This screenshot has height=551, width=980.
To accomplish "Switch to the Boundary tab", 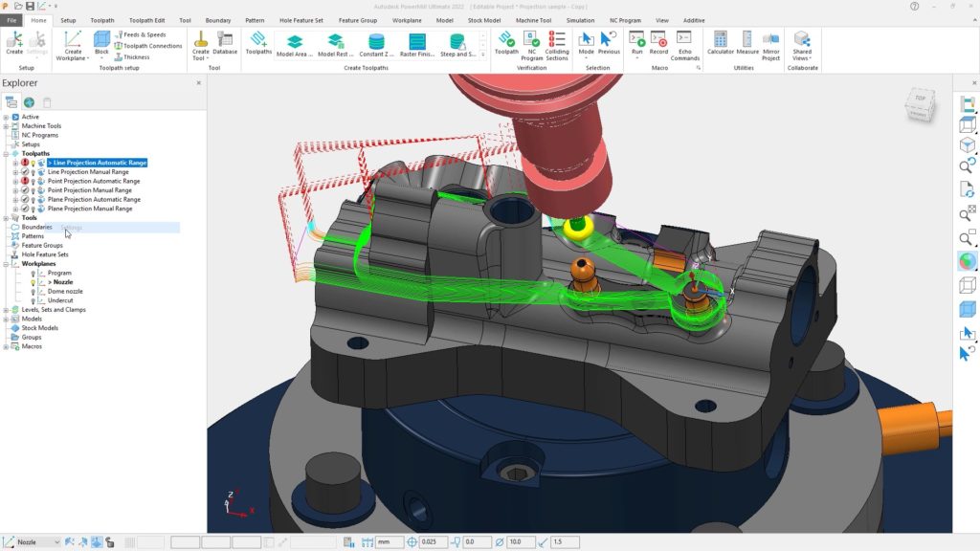I will pyautogui.click(x=218, y=20).
